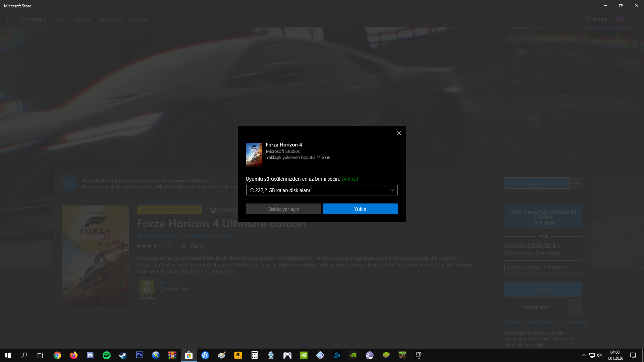Open the Microsoft Studios publisher link

(157, 236)
